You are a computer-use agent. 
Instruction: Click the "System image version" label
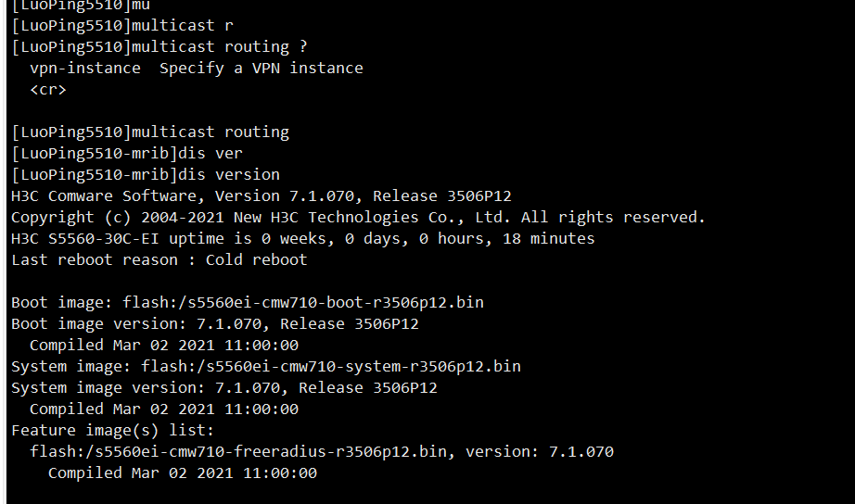[104, 387]
